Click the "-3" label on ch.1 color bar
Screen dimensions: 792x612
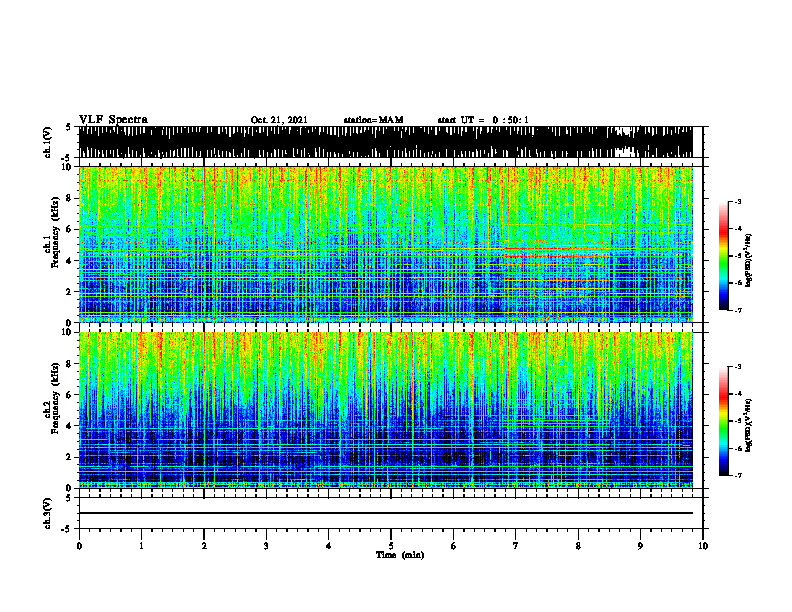click(x=737, y=202)
